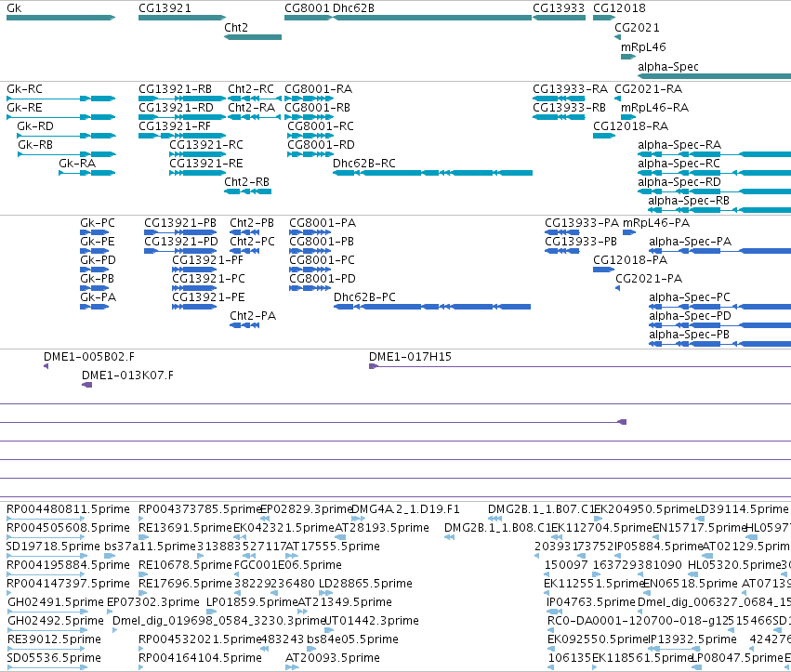Screen dimensions: 791x672
Task: Select transcript CG13921-RF
Action: (175, 126)
